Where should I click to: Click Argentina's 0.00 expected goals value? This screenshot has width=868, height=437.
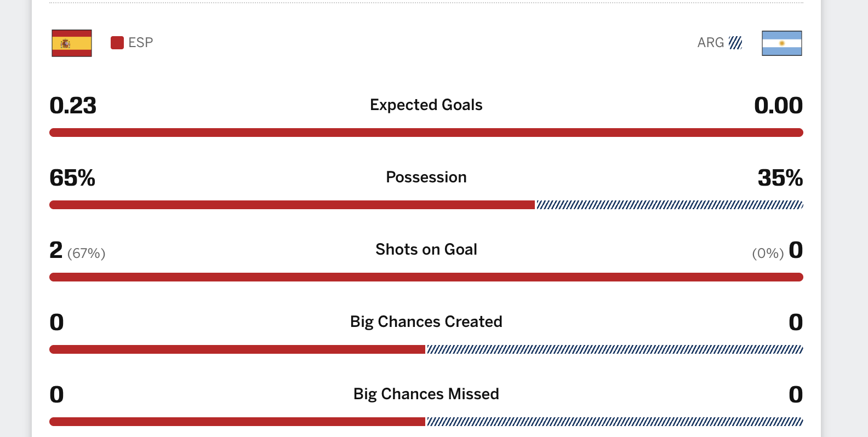point(779,105)
